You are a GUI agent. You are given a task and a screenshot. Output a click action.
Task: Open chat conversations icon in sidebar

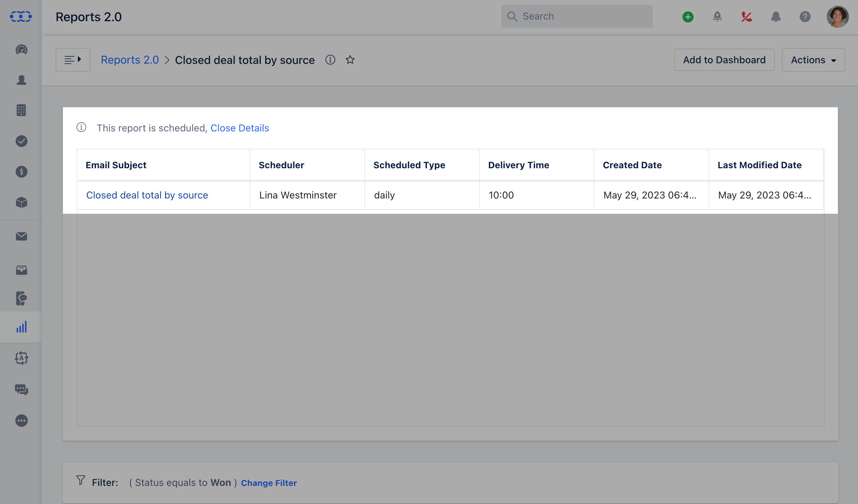tap(21, 389)
